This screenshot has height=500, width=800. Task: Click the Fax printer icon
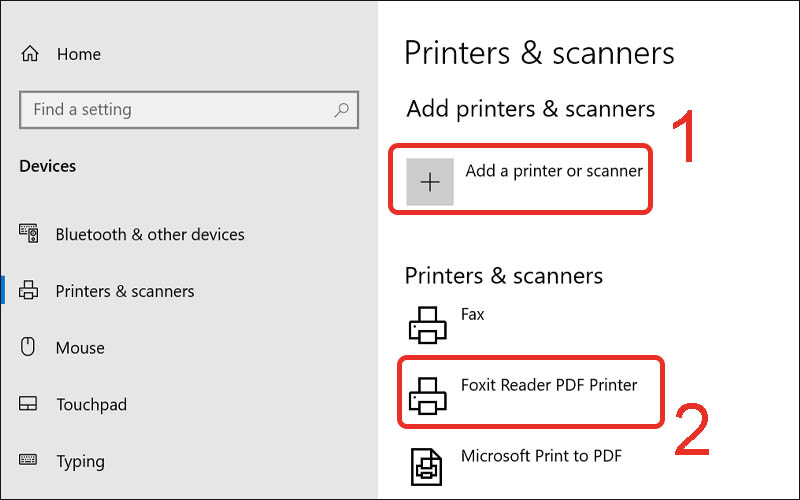click(428, 324)
